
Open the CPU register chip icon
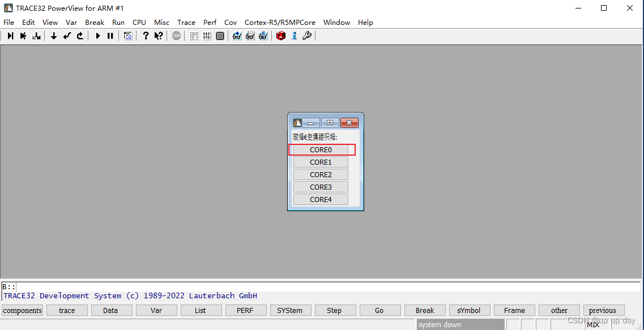tap(220, 36)
